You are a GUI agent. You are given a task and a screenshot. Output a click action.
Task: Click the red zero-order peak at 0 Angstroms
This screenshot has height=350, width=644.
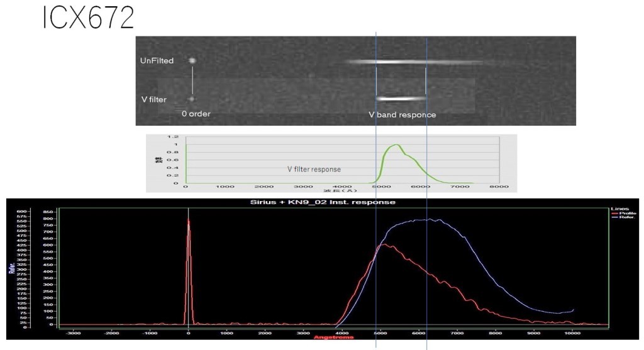tap(189, 222)
